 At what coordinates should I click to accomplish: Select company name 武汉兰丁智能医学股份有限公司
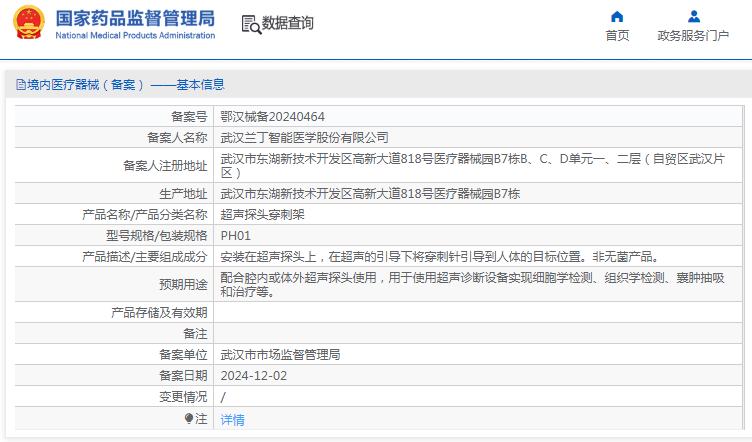coord(304,138)
